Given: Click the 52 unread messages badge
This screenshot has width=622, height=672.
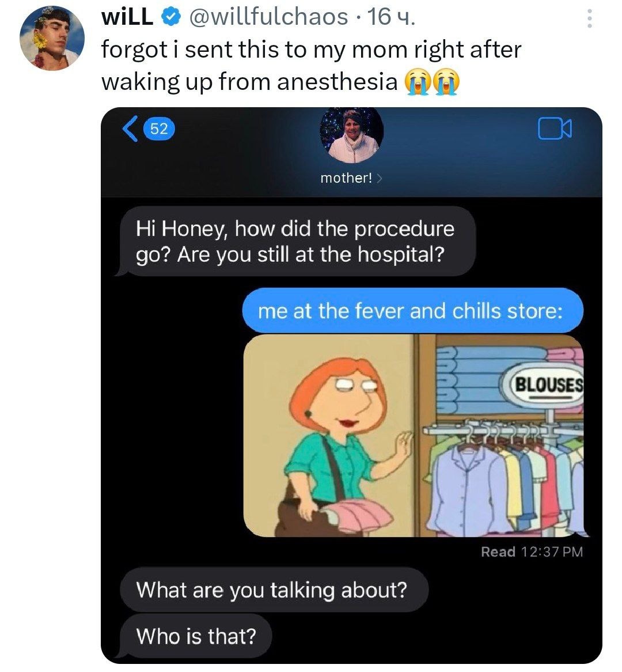Looking at the screenshot, I should coord(158,129).
